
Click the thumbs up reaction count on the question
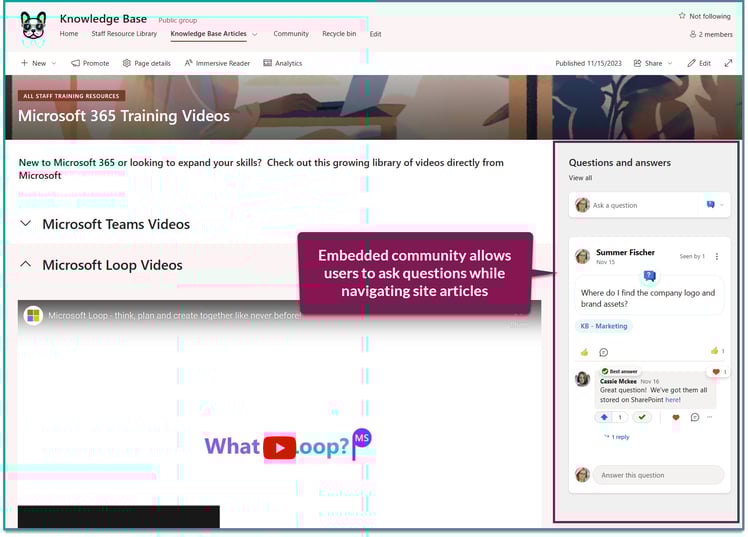(717, 351)
